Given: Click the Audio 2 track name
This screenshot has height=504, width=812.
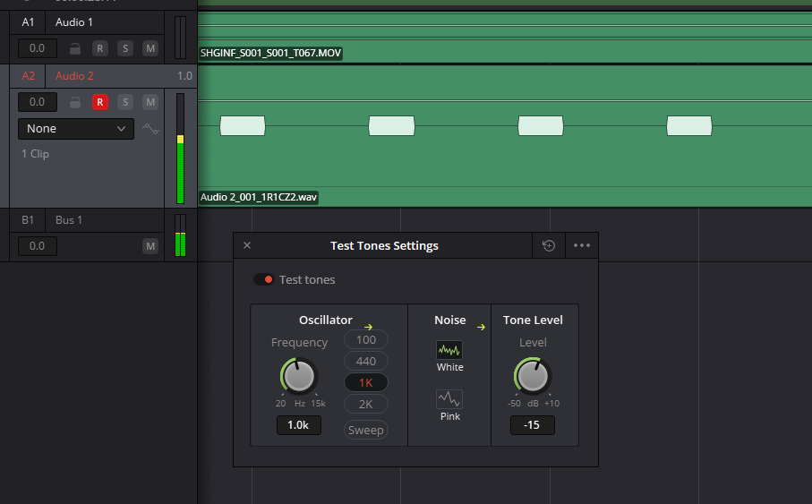Looking at the screenshot, I should pyautogui.click(x=74, y=75).
